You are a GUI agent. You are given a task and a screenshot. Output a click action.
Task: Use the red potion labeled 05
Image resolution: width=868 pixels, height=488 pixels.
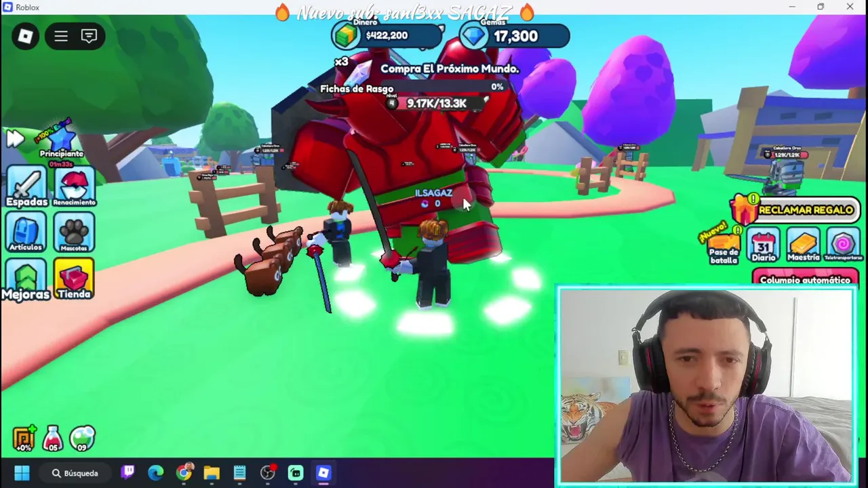point(53,439)
